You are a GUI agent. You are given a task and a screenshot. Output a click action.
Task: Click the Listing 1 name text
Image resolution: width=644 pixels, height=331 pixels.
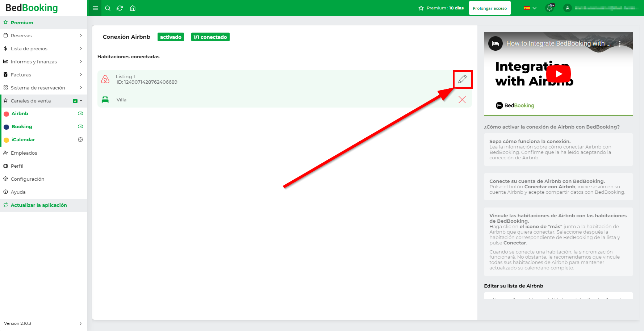(125, 76)
